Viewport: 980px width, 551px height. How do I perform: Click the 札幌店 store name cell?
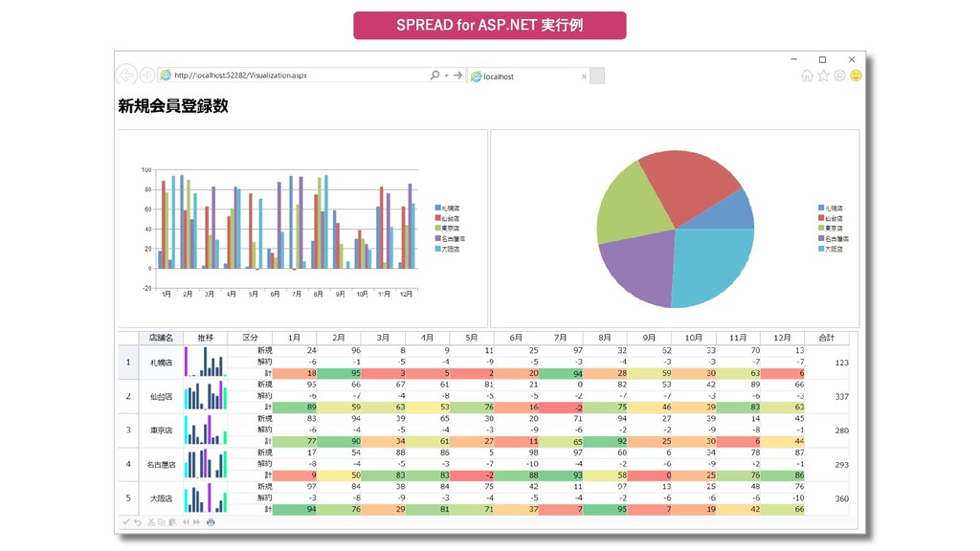coord(161,362)
